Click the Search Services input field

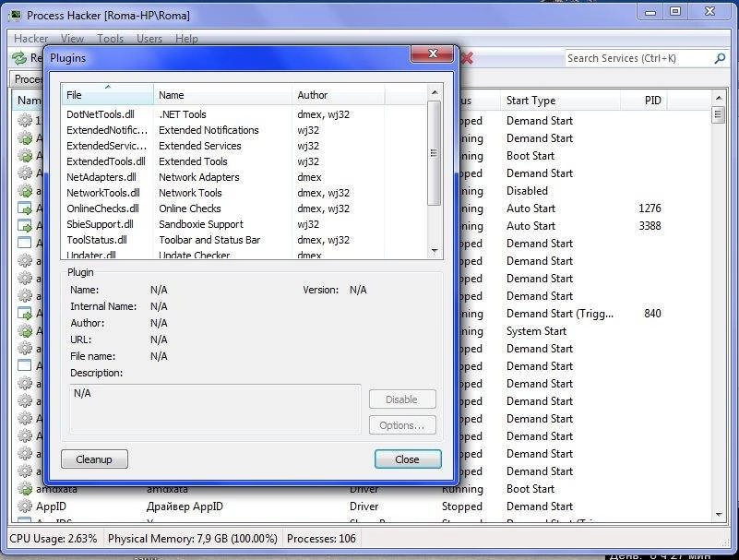pyautogui.click(x=638, y=58)
